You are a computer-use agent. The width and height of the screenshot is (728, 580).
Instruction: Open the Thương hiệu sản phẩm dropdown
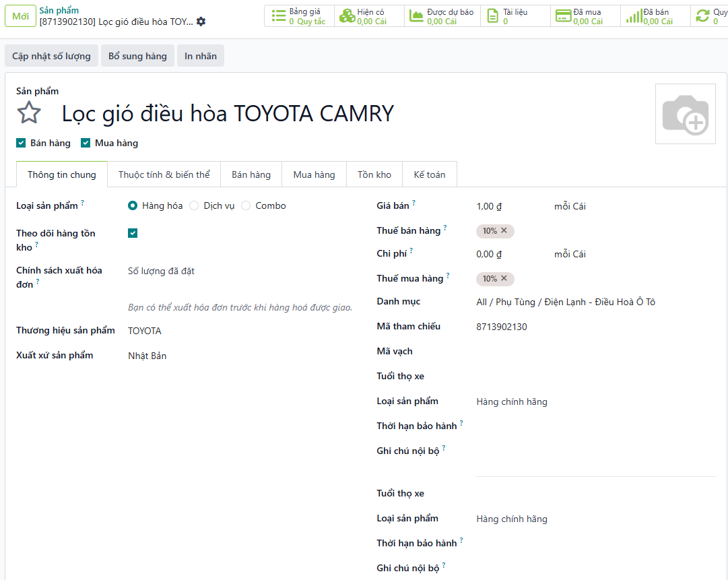click(239, 331)
